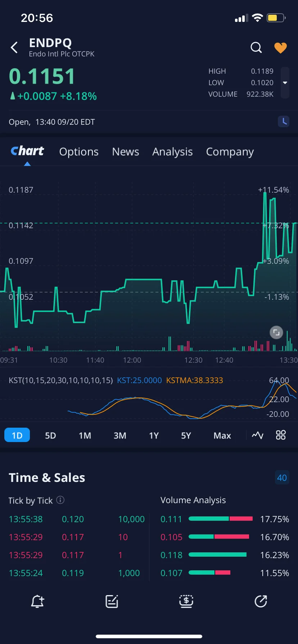Select the 1D time range
This screenshot has width=298, height=644.
point(17,435)
